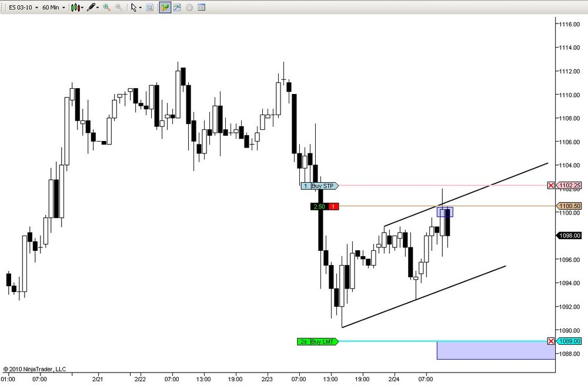Cancel the Buy LMT order at 1089.00

551,341
